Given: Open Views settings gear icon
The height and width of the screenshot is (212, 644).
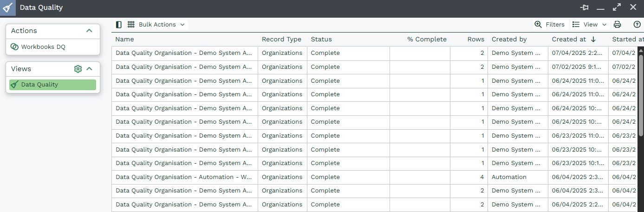Looking at the screenshot, I should point(78,69).
